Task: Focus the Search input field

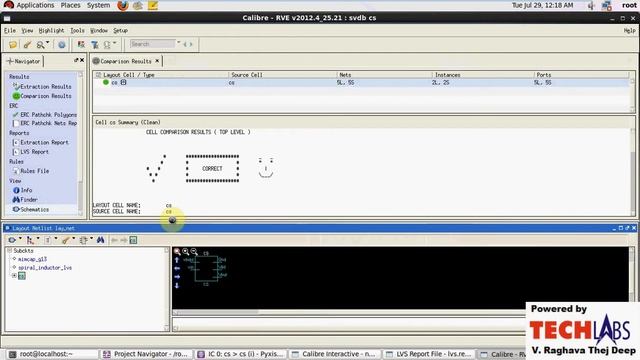Action: [152, 44]
